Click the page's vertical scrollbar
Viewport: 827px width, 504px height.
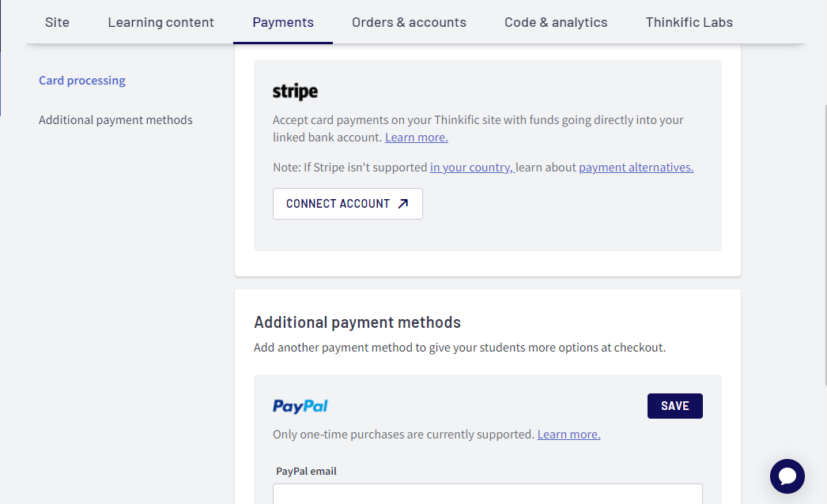point(825,245)
